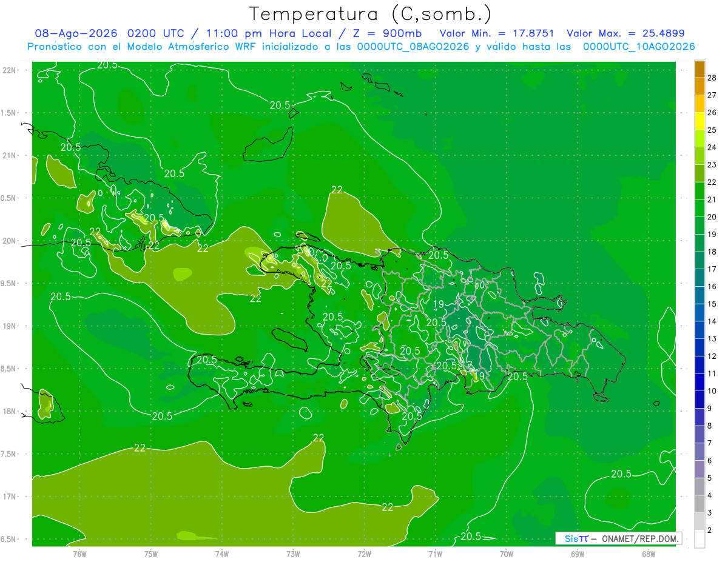Click the legend value '20' on color scale
This screenshot has height=562, width=728.
click(x=712, y=216)
